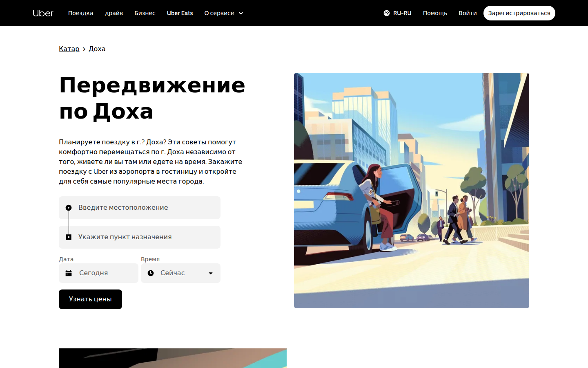Click the Узнать цены button
This screenshot has width=588, height=368.
point(90,299)
